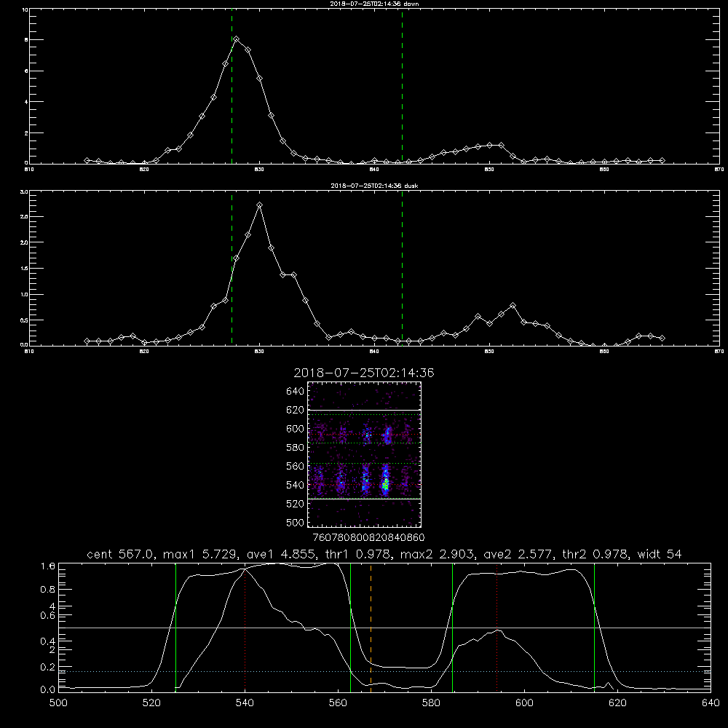Click the highest diamond point in dawn plot
The height and width of the screenshot is (728, 728).
pyautogui.click(x=237, y=39)
